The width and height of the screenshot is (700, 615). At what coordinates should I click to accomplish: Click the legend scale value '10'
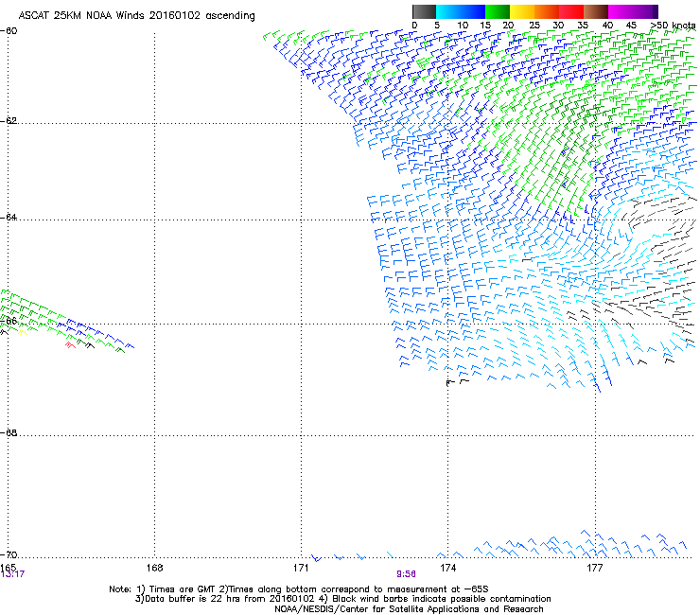pos(463,26)
